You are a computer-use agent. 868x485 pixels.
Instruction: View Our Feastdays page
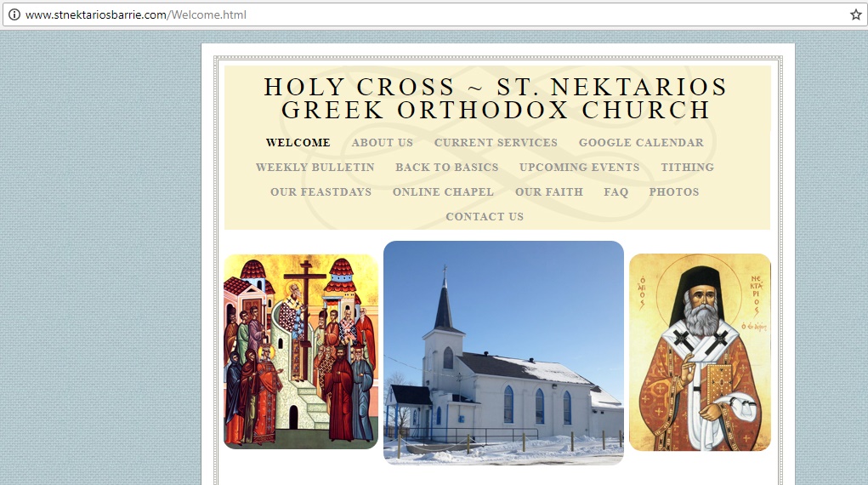click(321, 191)
